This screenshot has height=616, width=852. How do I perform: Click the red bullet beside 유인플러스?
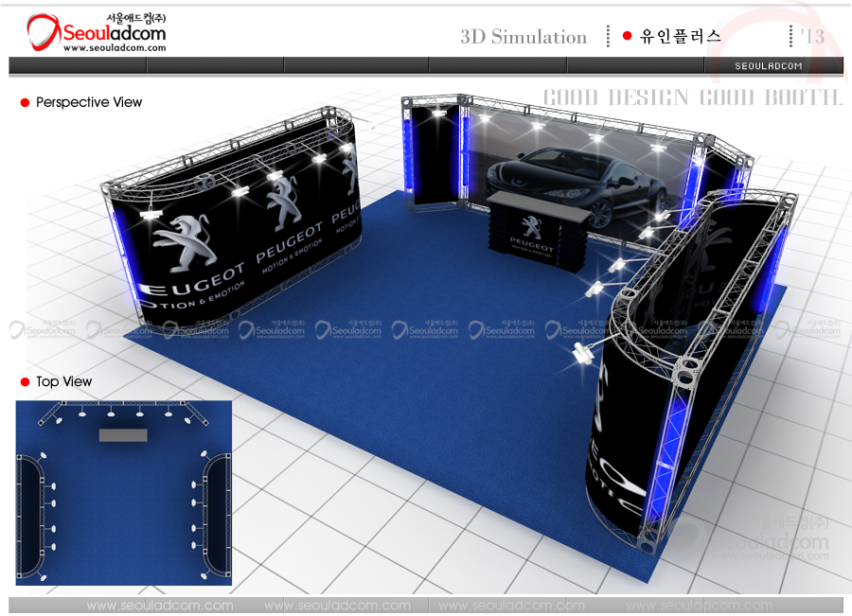(x=627, y=37)
